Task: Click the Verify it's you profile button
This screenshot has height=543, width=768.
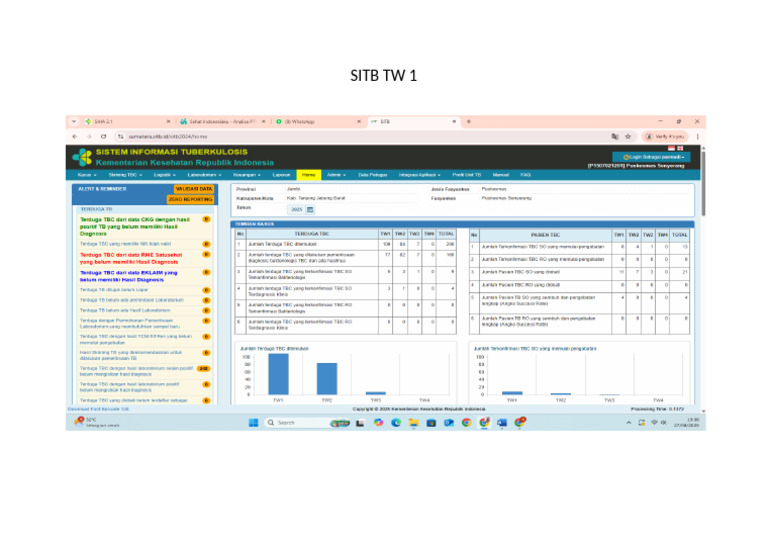Action: [x=666, y=137]
